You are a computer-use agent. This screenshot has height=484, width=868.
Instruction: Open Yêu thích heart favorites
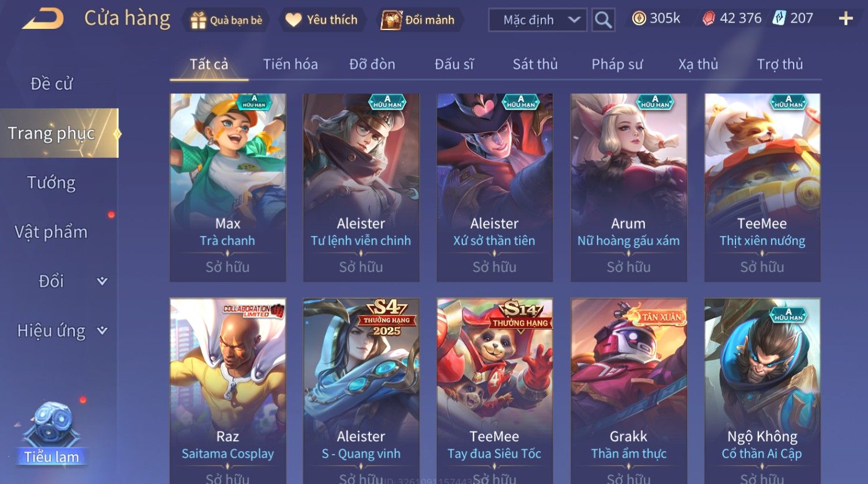coord(293,20)
